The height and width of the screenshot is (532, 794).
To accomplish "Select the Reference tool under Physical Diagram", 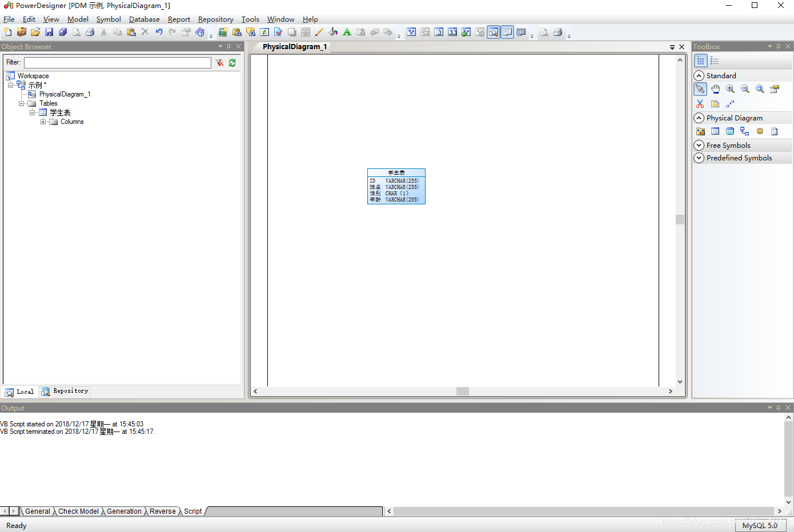I will [745, 131].
